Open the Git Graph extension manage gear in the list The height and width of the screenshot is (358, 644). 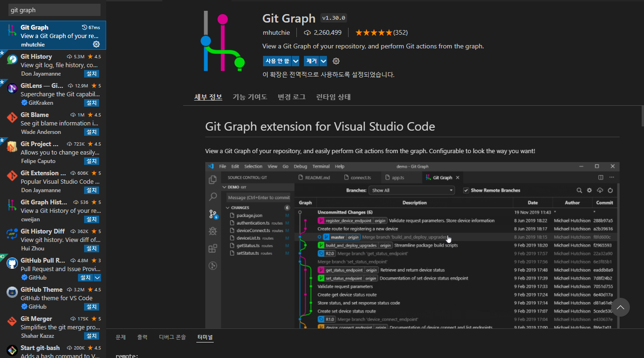pos(96,44)
